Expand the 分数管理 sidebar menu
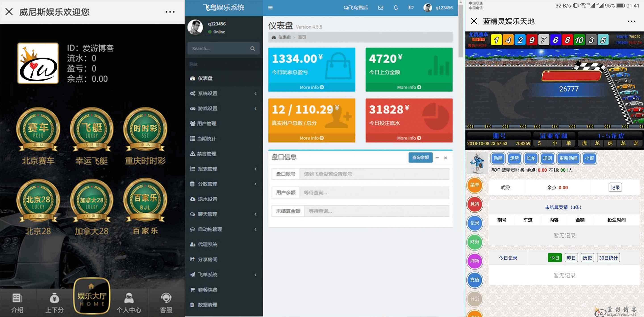 (223, 184)
